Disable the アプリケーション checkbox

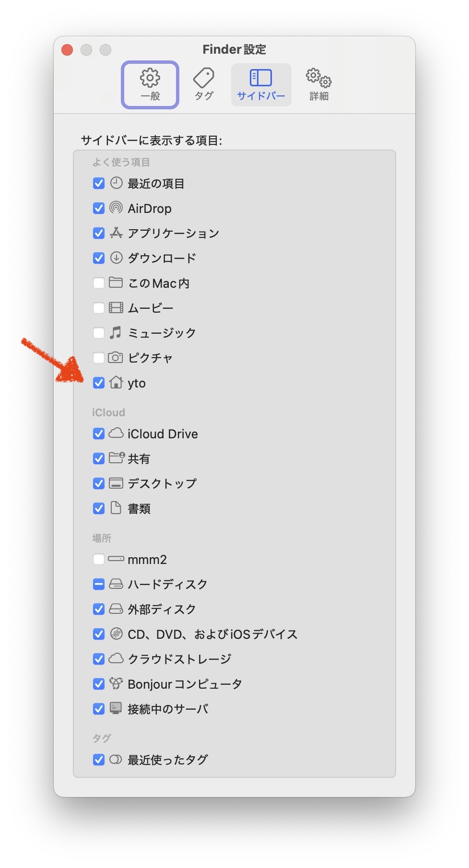coord(99,233)
